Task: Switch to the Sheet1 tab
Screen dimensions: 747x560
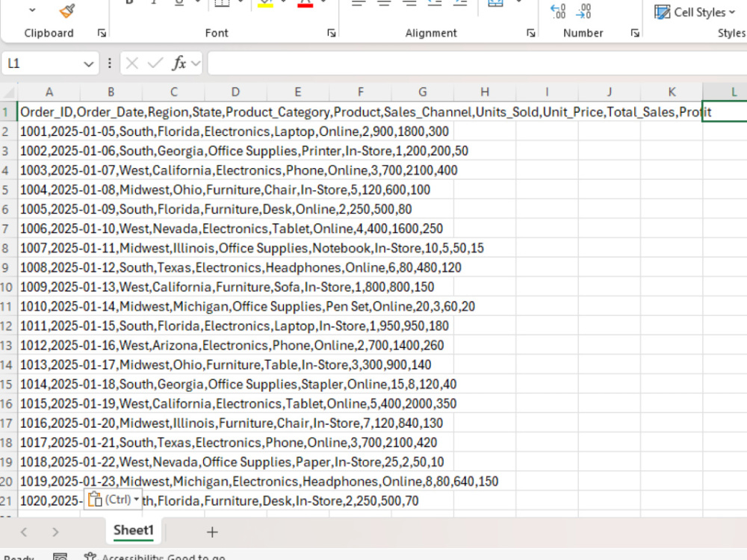Action: pos(134,530)
